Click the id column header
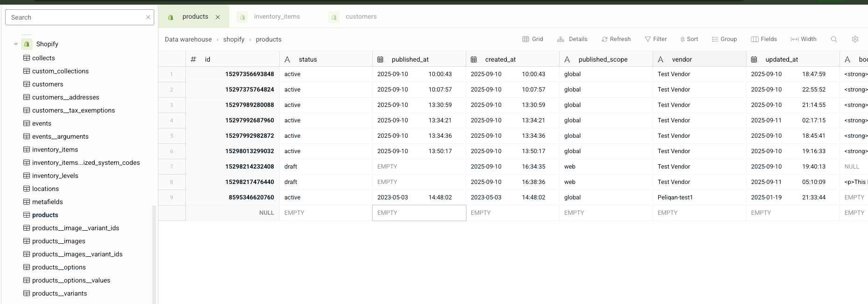This screenshot has height=304, width=868. click(233, 59)
